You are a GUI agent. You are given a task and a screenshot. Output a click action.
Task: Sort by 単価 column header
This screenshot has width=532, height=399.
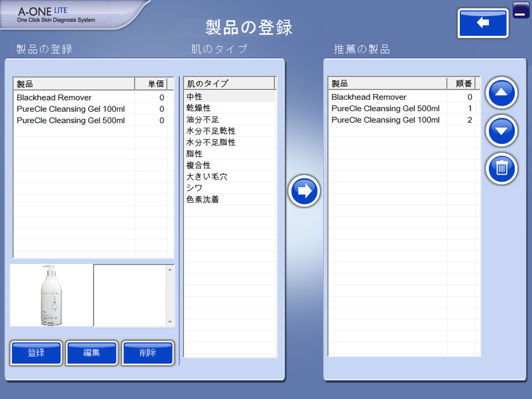(151, 84)
